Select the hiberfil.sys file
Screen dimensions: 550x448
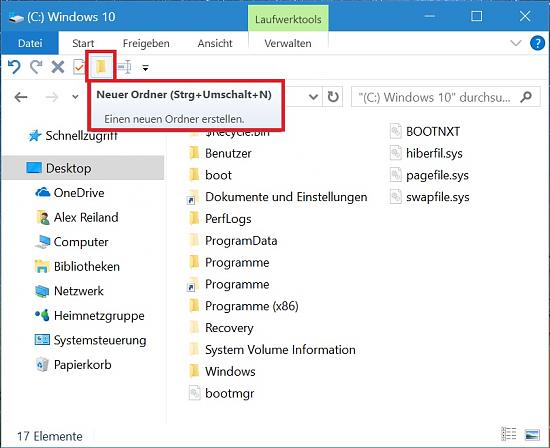coord(434,153)
